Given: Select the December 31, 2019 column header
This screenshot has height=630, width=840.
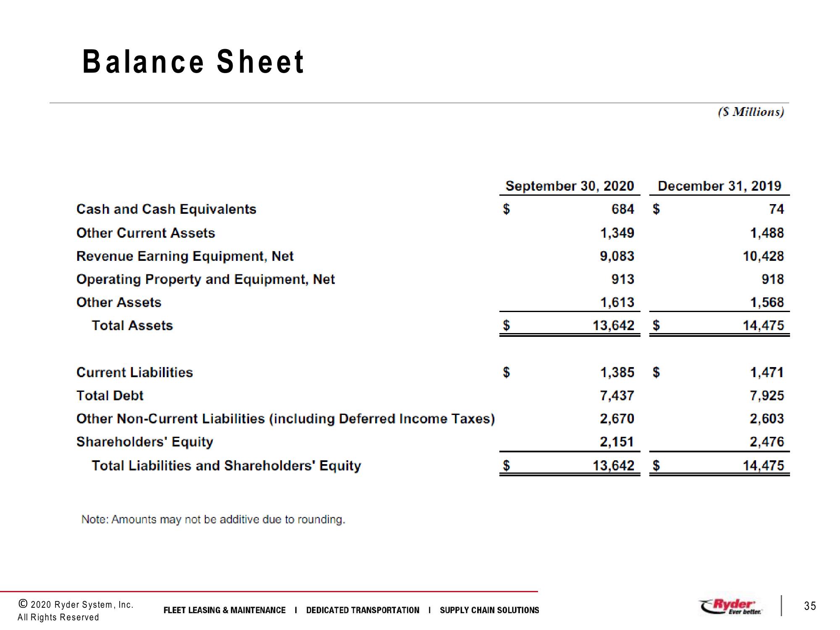Looking at the screenshot, I should [719, 186].
